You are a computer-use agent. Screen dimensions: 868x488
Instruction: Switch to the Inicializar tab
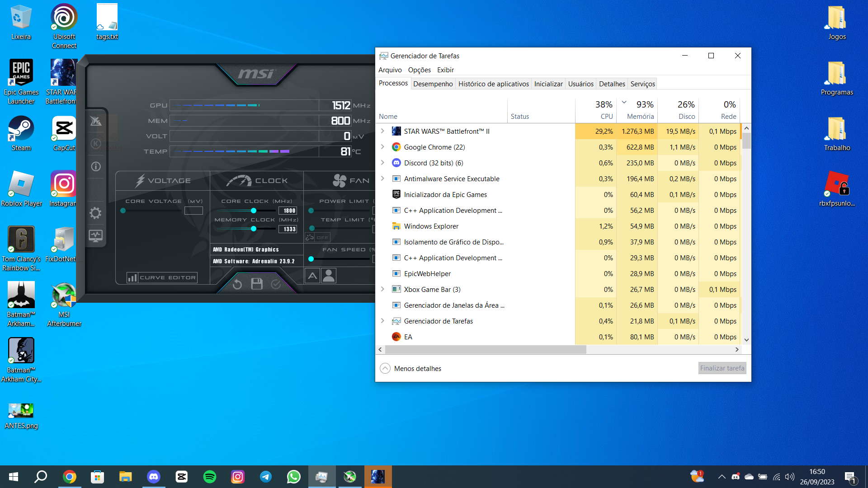[548, 84]
